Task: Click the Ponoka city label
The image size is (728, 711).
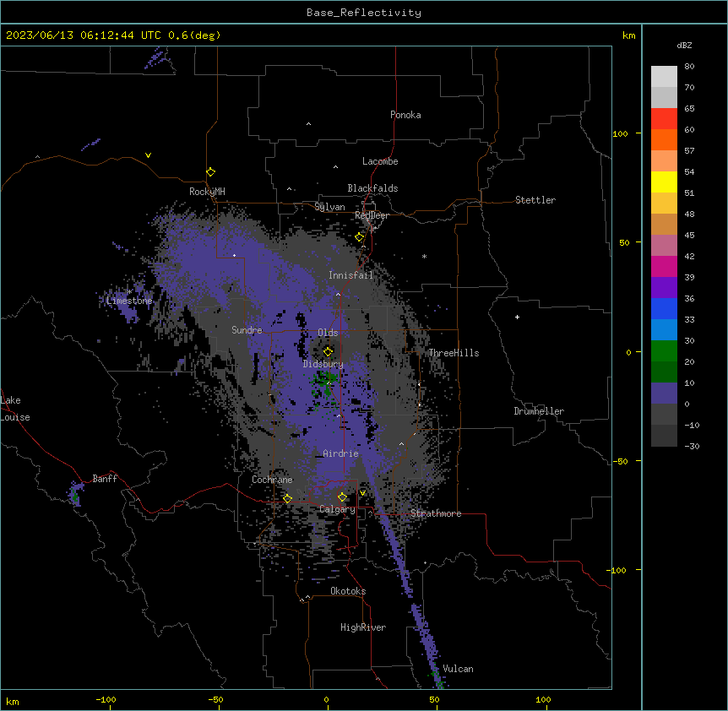Action: tap(405, 115)
